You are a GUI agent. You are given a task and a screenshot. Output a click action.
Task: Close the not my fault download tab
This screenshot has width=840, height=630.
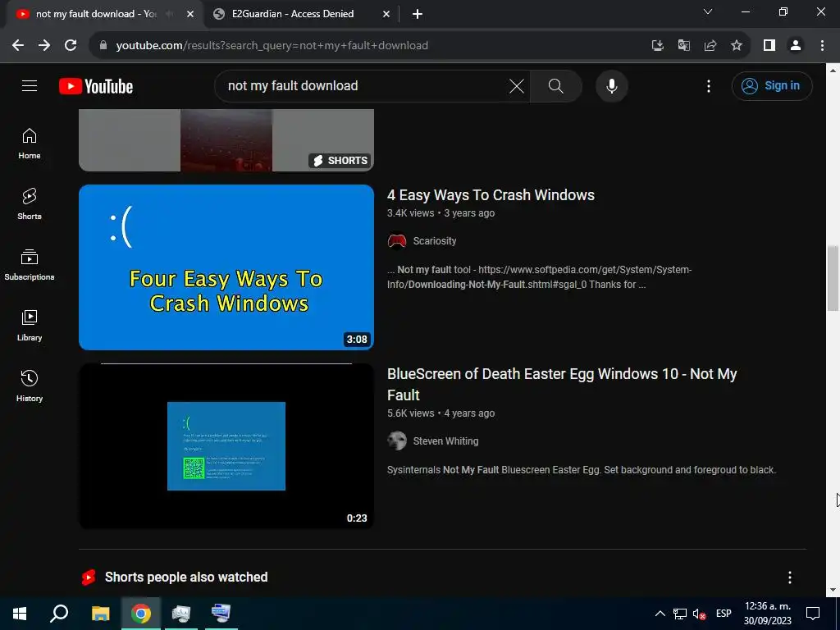coord(190,15)
